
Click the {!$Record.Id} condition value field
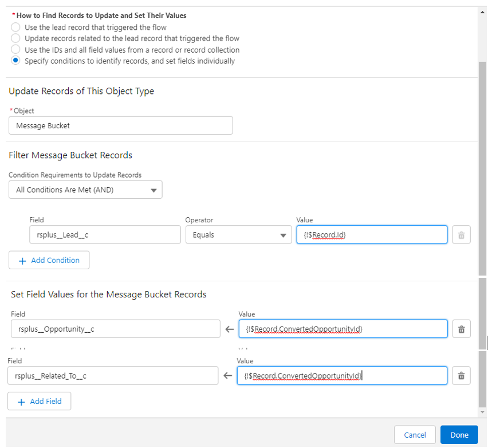point(371,235)
